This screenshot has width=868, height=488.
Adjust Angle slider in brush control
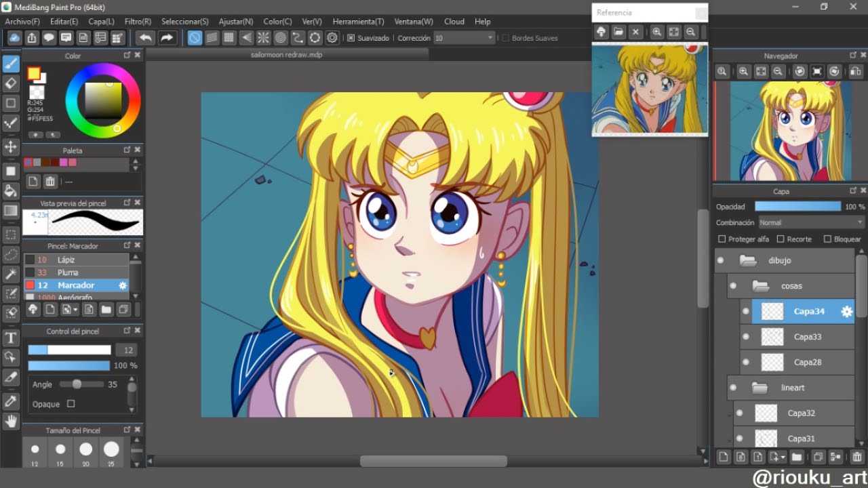tap(77, 384)
